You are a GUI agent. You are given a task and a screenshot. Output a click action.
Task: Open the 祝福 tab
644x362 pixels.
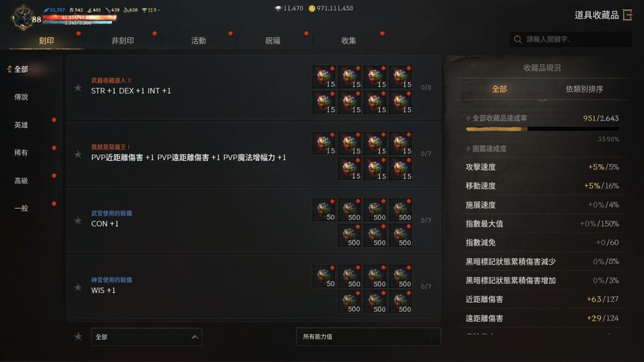pyautogui.click(x=273, y=40)
